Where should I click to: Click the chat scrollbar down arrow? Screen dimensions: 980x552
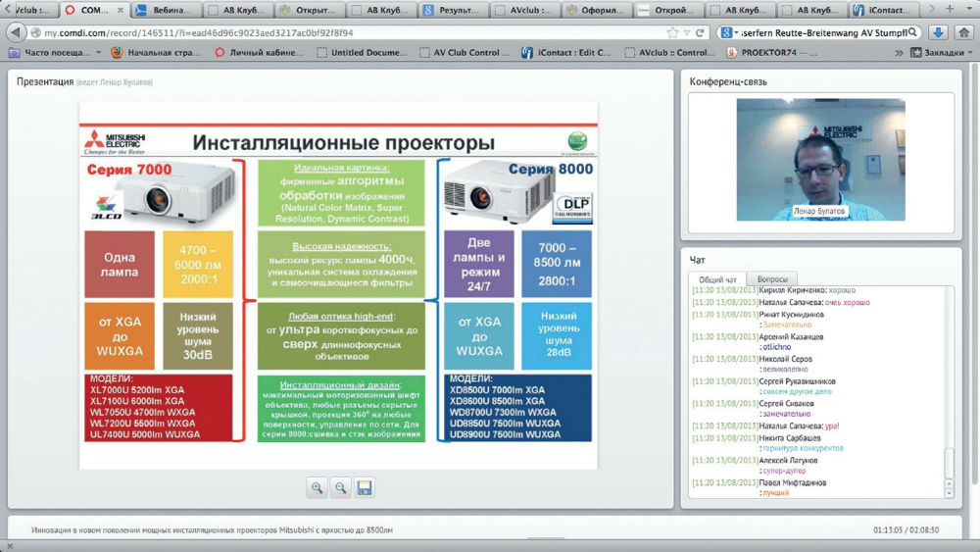pos(949,493)
